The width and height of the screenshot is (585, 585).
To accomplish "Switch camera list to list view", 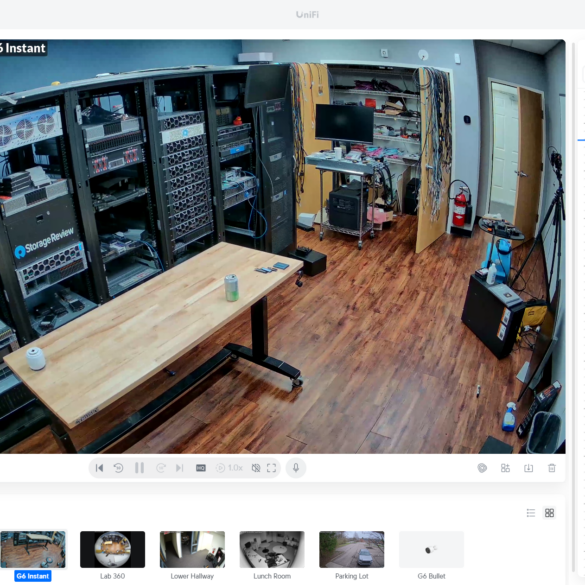I will point(531,513).
